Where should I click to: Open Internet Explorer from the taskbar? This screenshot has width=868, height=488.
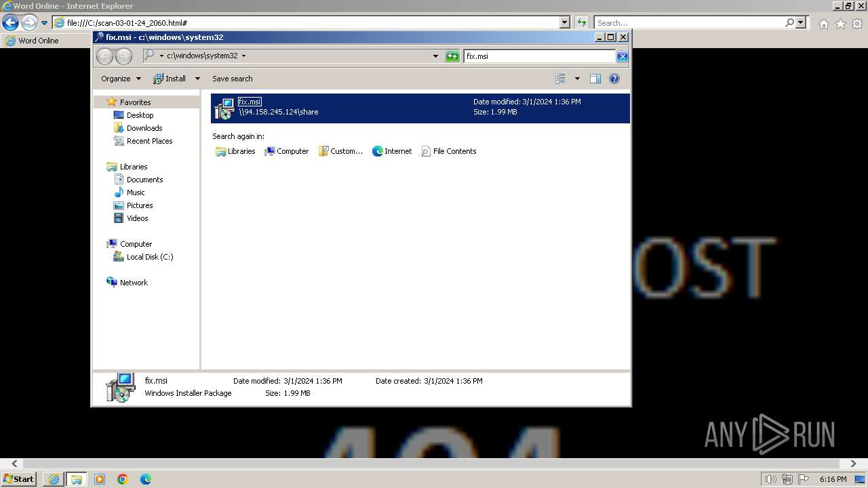[x=54, y=479]
